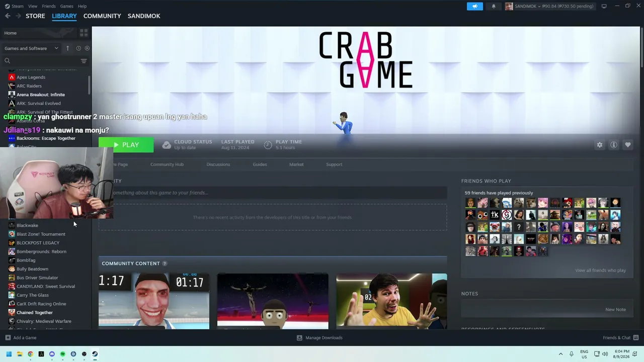Select Bully Beatdown in library list
The width and height of the screenshot is (644, 362).
tap(32, 269)
